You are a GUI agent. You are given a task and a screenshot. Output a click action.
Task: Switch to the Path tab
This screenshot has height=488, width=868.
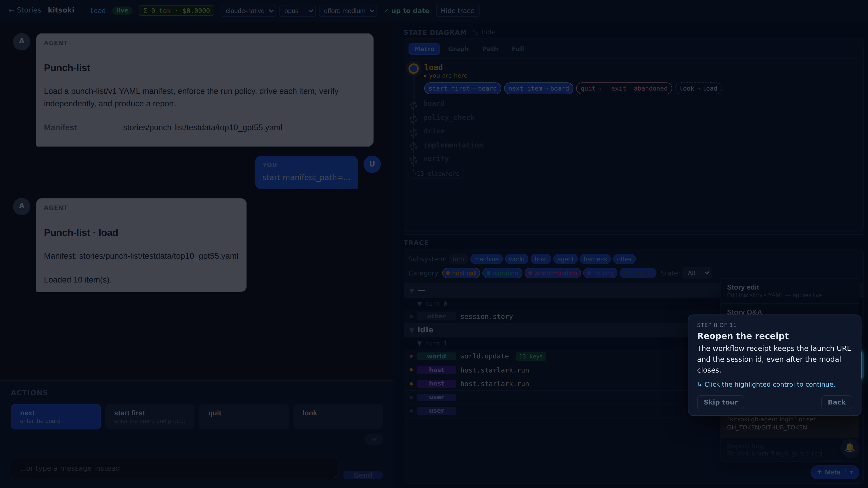[490, 49]
